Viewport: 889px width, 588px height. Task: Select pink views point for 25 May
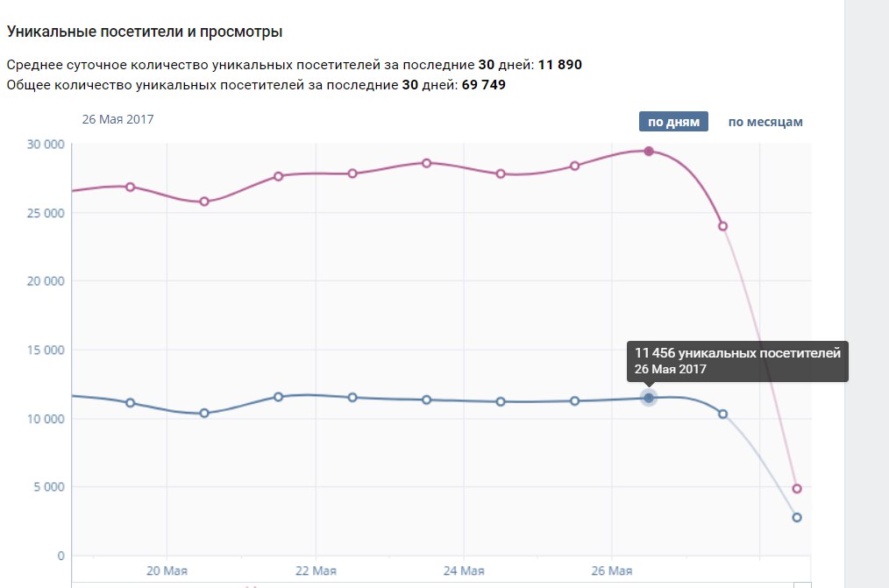point(575,166)
